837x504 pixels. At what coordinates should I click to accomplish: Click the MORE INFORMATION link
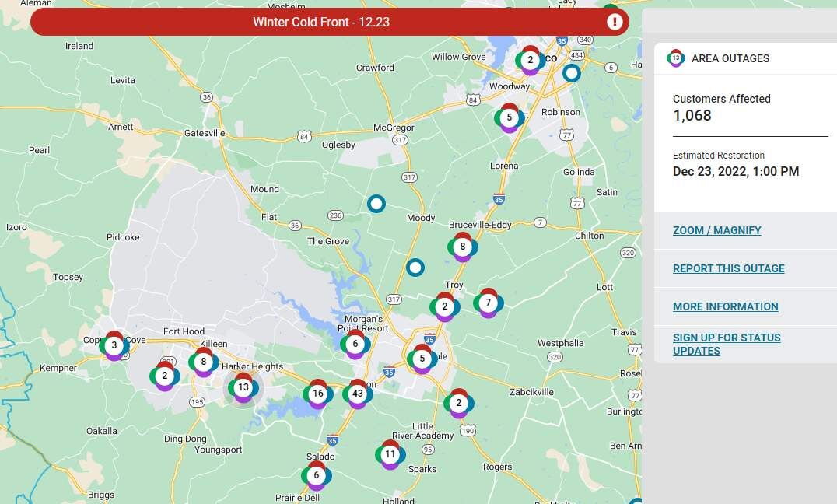pos(725,306)
